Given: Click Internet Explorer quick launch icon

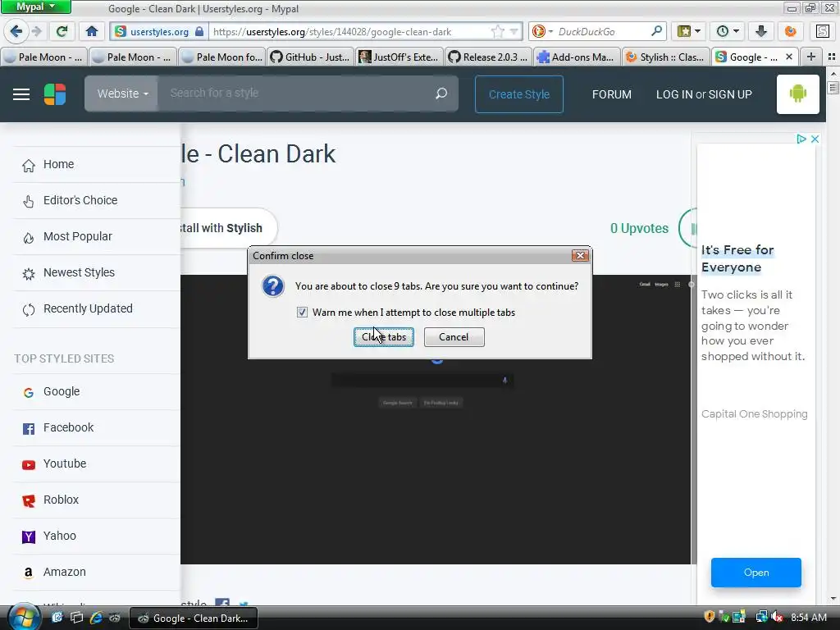Looking at the screenshot, I should pyautogui.click(x=96, y=618).
